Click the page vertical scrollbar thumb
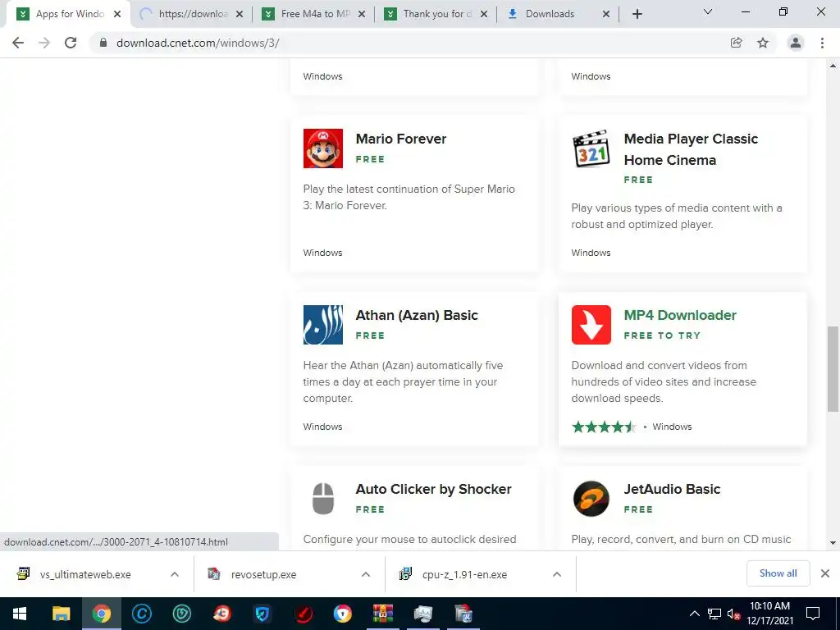Image resolution: width=840 pixels, height=630 pixels. [x=833, y=368]
